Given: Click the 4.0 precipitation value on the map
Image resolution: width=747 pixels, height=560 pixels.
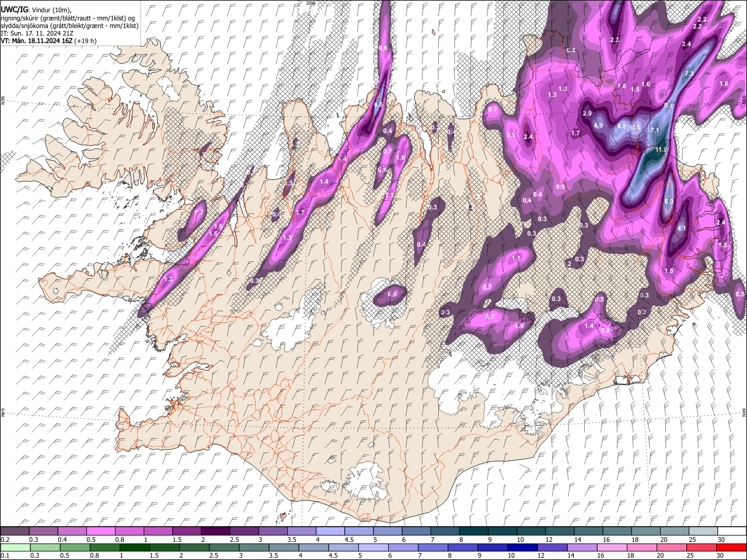Looking at the screenshot, I should point(598,125).
